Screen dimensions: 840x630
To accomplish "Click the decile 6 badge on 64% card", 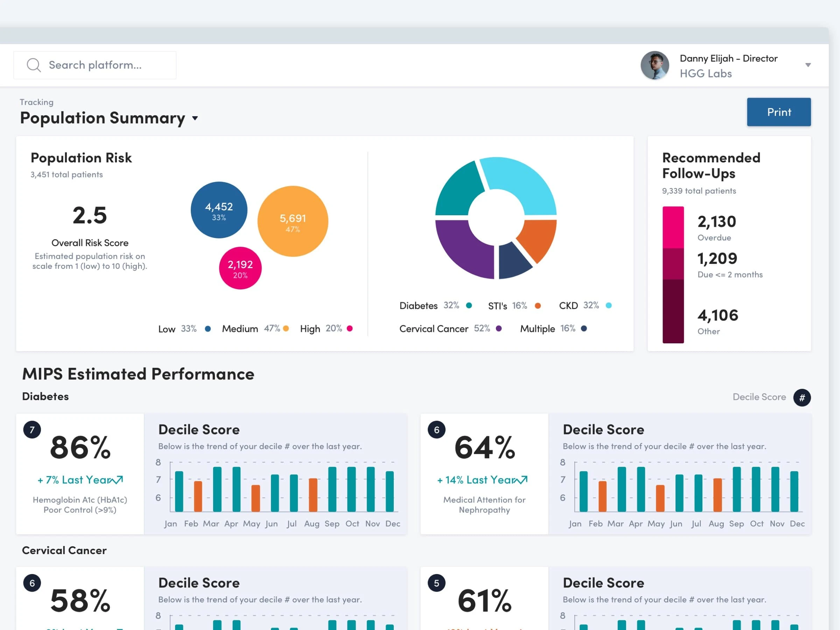I will 436,430.
